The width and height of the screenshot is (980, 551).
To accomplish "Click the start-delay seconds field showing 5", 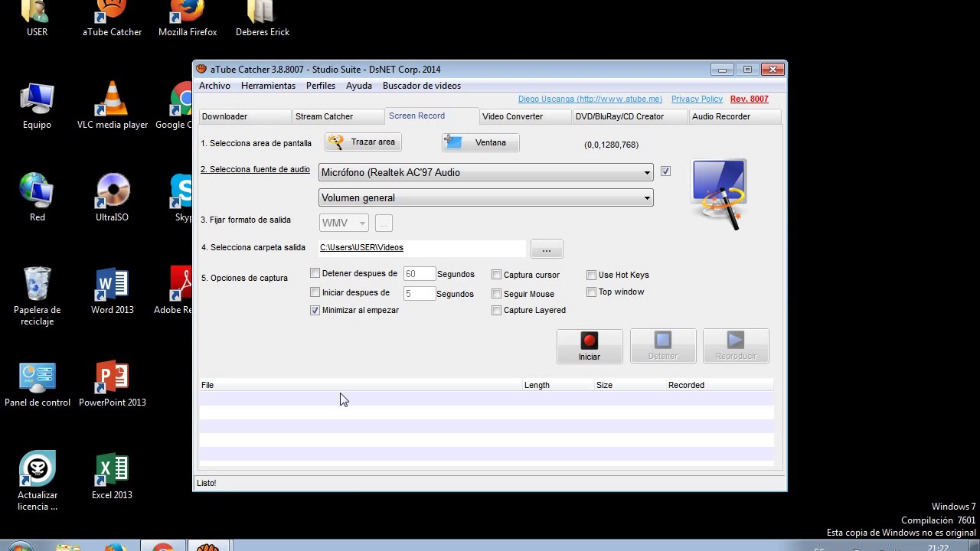I will [x=419, y=293].
